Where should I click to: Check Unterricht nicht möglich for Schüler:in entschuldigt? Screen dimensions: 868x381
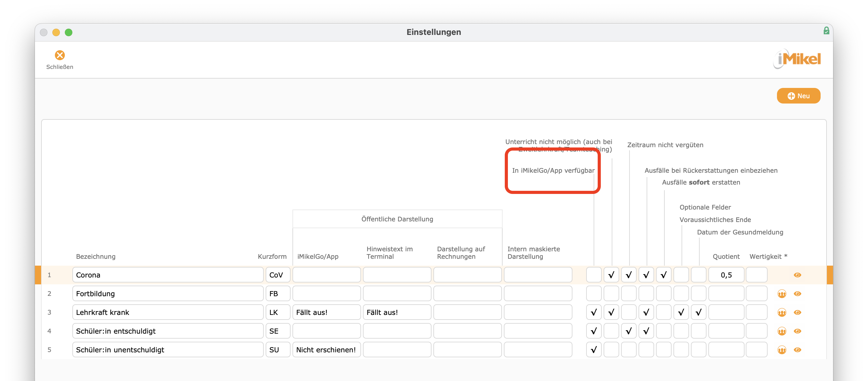611,331
